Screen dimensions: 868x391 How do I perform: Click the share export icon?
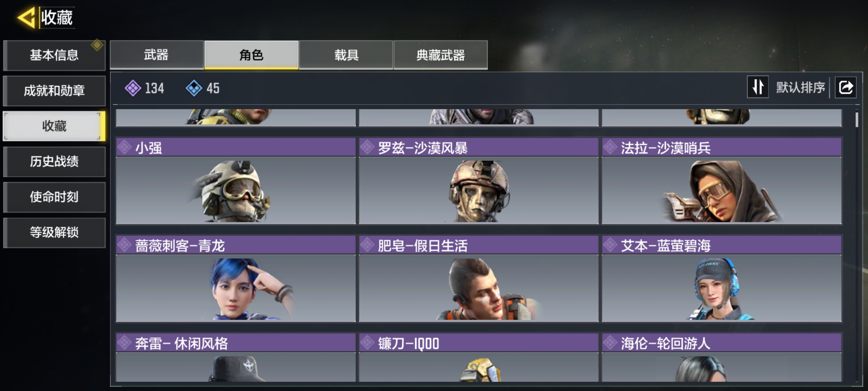point(846,87)
